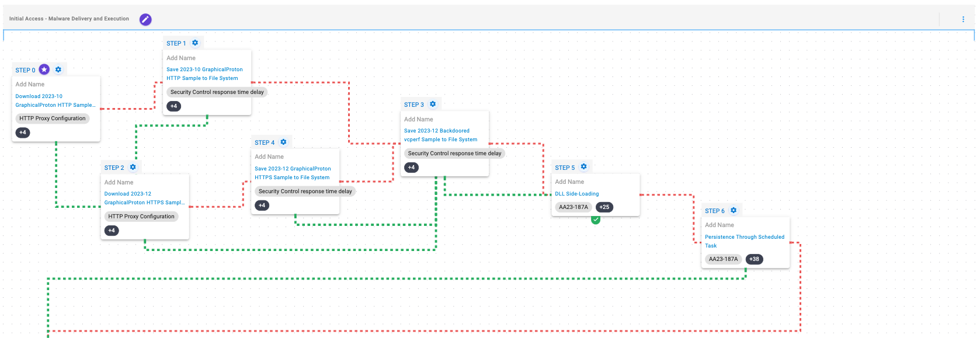980x338 pixels.
Task: Open the DLL Side-Loading link
Action: click(x=576, y=194)
